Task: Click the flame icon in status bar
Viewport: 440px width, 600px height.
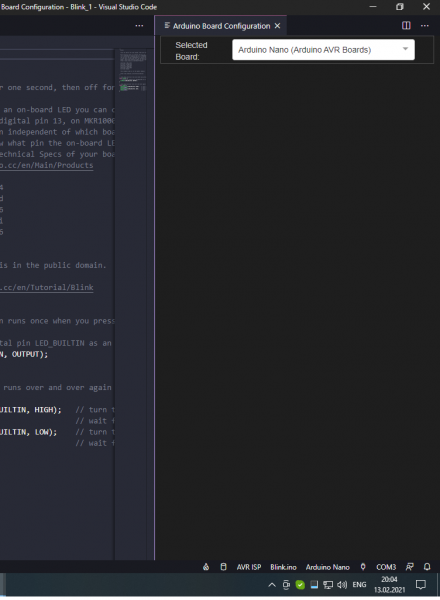Action: (x=206, y=567)
